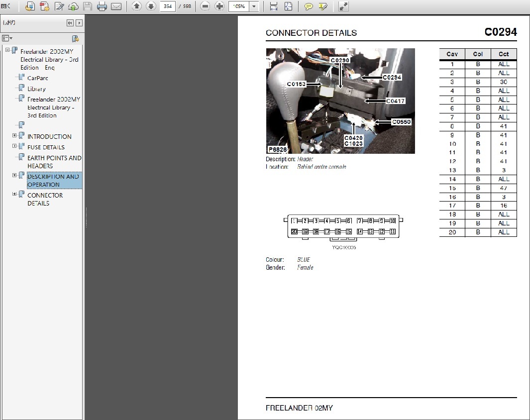The height and width of the screenshot is (420, 530).
Task: Collapse the Freelander 2002MY root bookmark
Action: coord(7,50)
